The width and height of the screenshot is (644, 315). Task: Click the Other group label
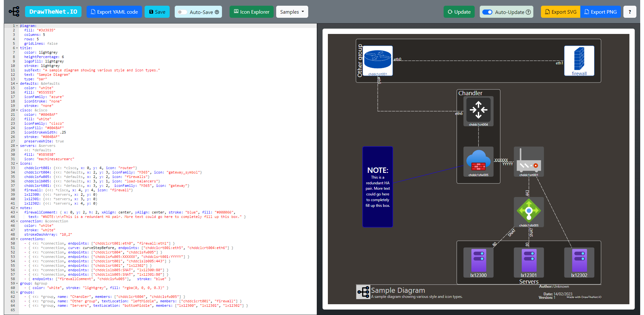[x=360, y=61]
